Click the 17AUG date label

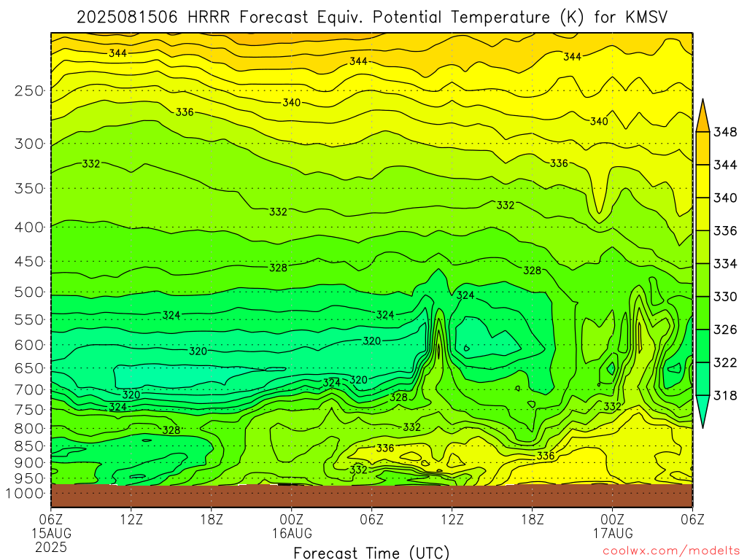click(613, 533)
